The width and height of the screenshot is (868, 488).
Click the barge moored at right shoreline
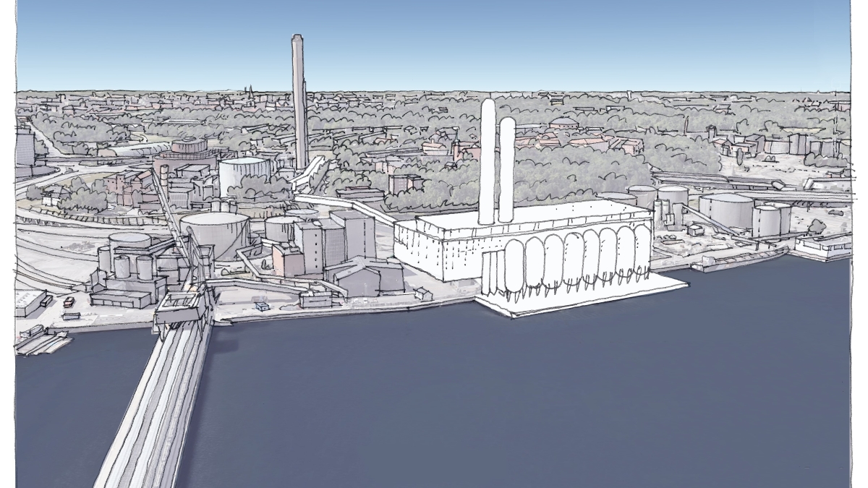click(738, 260)
